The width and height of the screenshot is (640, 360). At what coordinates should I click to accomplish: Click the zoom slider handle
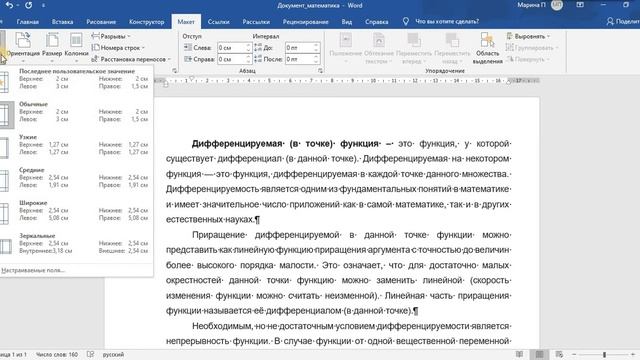pyautogui.click(x=604, y=354)
